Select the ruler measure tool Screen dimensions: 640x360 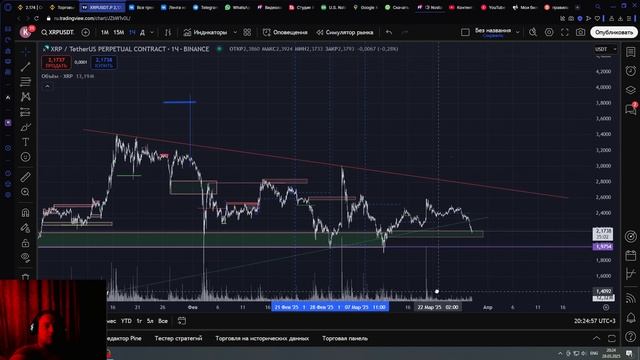point(25,177)
